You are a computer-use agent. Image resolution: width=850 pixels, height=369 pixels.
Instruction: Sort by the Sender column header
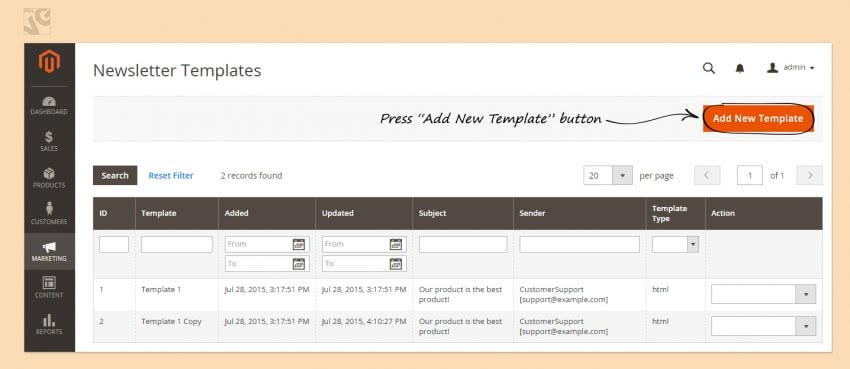tap(579, 213)
